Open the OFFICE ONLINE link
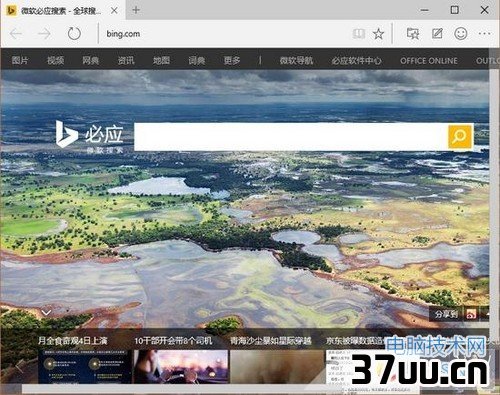 tap(429, 61)
